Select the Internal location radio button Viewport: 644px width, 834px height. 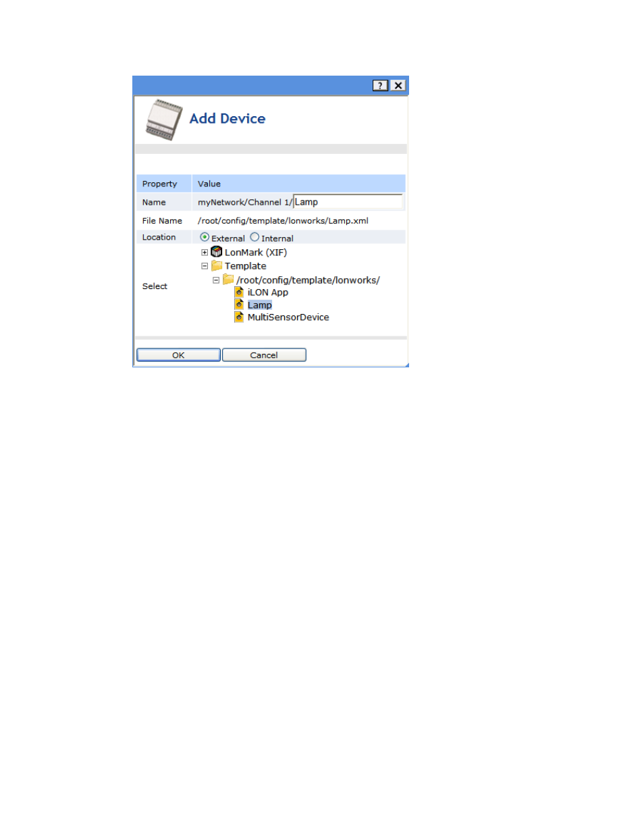click(254, 237)
